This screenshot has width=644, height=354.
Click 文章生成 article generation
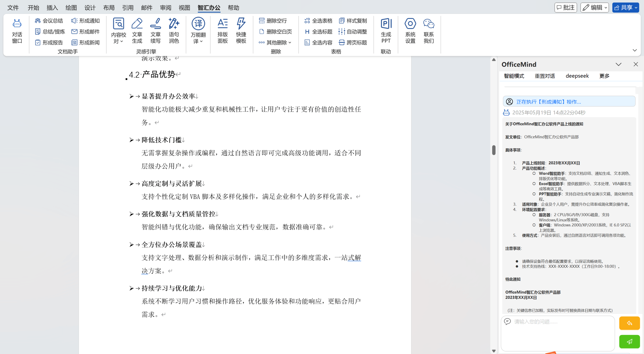pyautogui.click(x=137, y=31)
